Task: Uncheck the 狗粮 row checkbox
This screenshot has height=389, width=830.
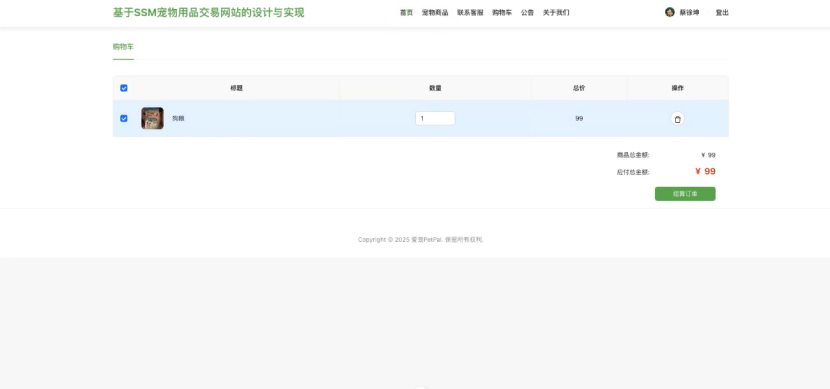Action: 124,119
